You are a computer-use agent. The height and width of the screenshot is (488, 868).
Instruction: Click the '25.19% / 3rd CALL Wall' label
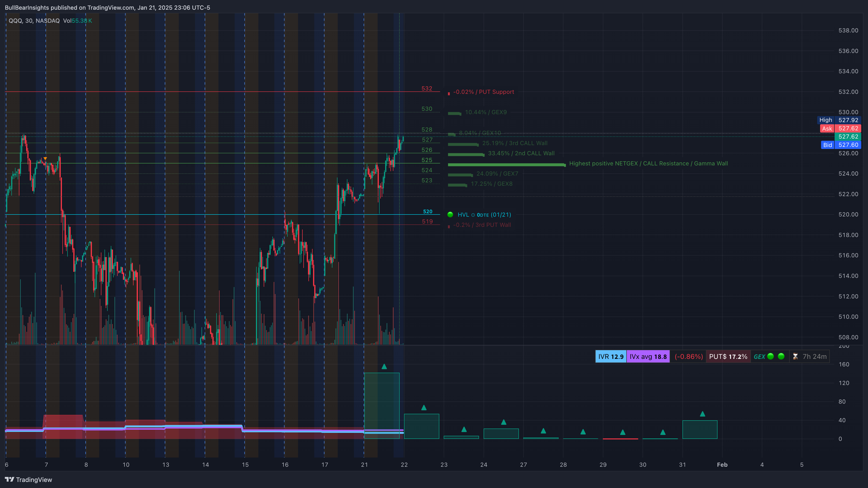tap(515, 143)
